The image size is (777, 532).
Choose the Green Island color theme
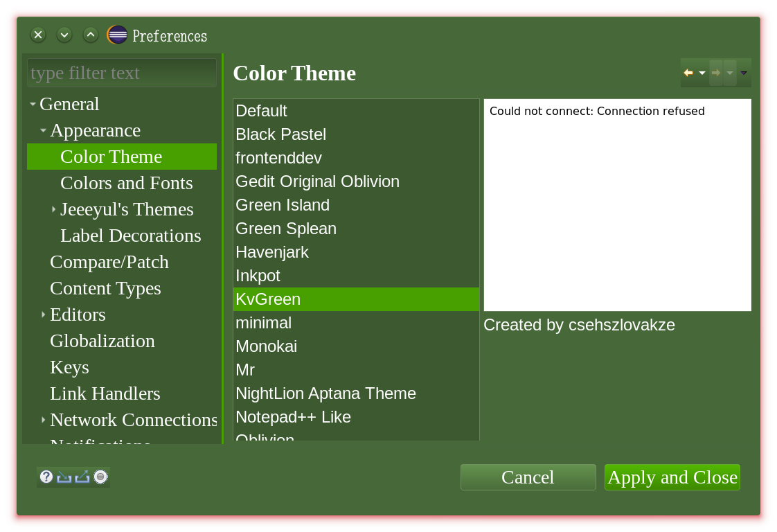(283, 205)
